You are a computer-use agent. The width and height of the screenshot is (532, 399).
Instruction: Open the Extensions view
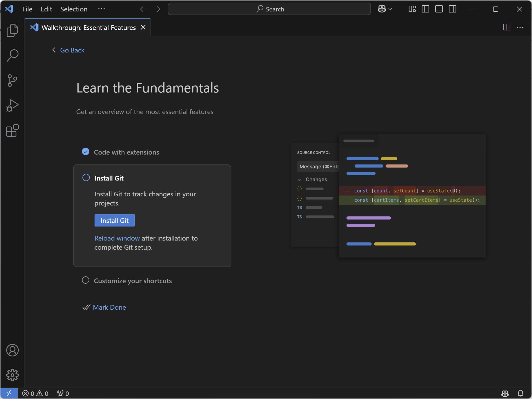pos(12,130)
